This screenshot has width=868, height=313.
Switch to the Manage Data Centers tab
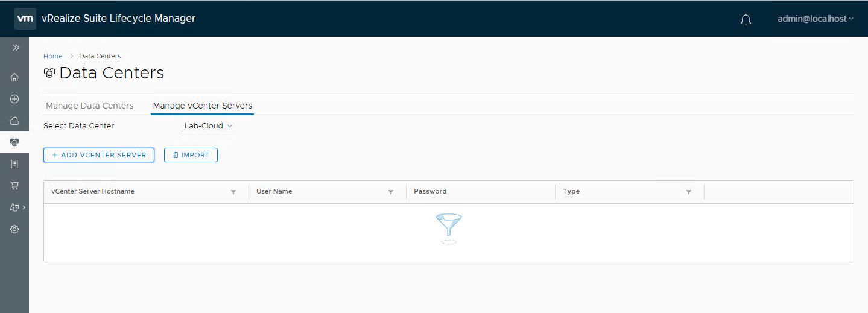coord(90,106)
